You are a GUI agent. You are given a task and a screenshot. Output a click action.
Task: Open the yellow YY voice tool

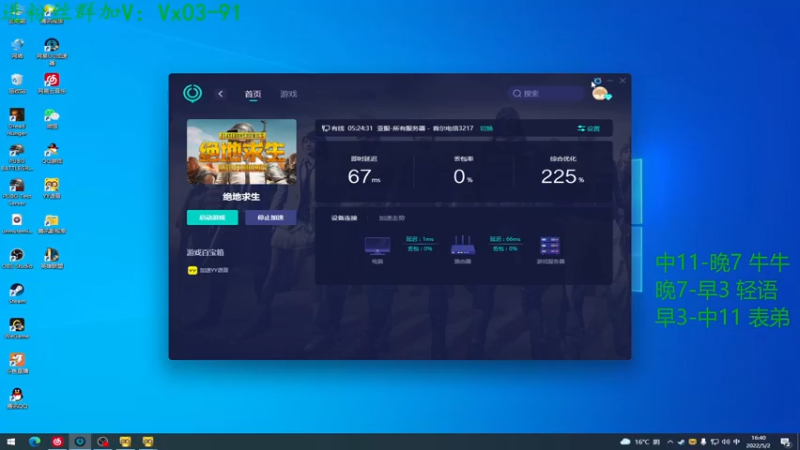[x=208, y=270]
